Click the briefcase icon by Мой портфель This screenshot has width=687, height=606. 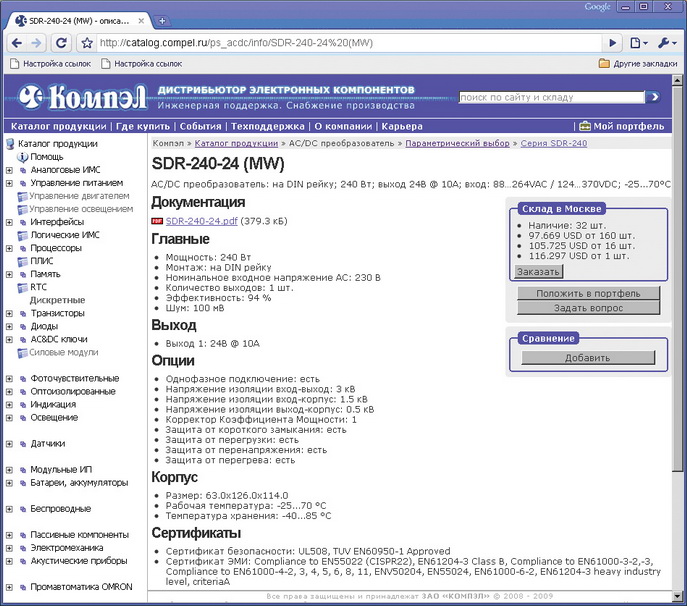click(x=584, y=126)
